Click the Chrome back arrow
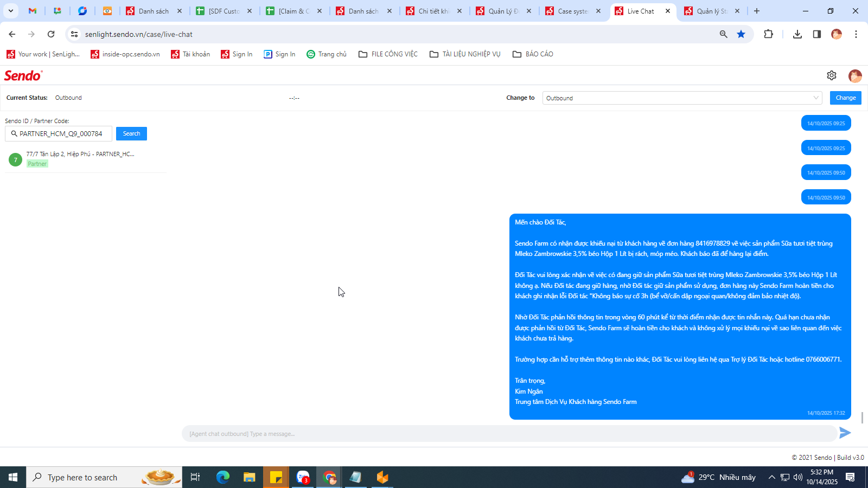 [12, 34]
